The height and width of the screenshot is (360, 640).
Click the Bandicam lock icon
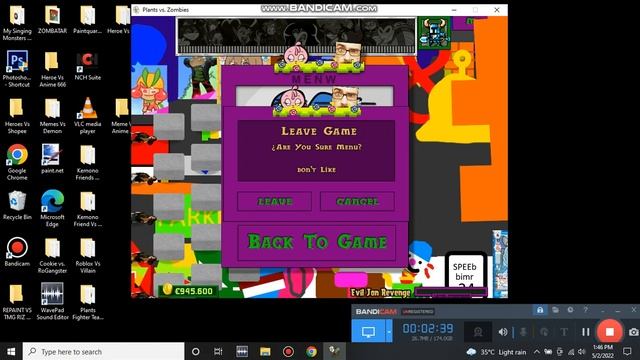[x=540, y=310]
